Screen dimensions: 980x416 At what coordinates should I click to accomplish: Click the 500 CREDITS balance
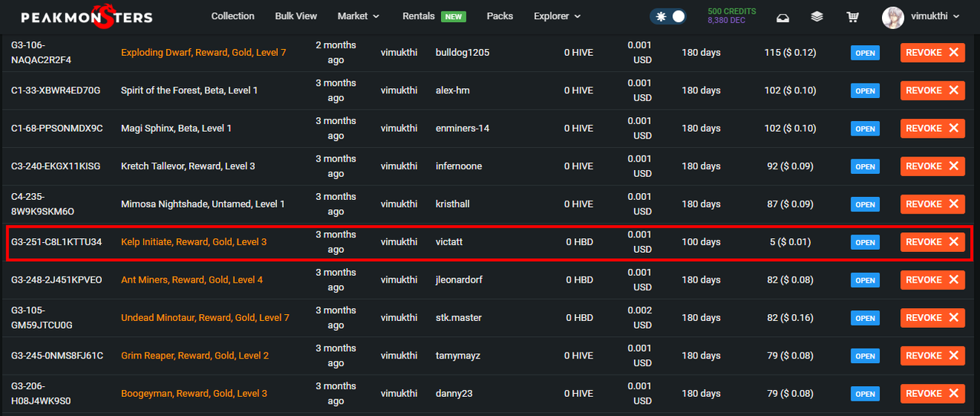click(732, 11)
